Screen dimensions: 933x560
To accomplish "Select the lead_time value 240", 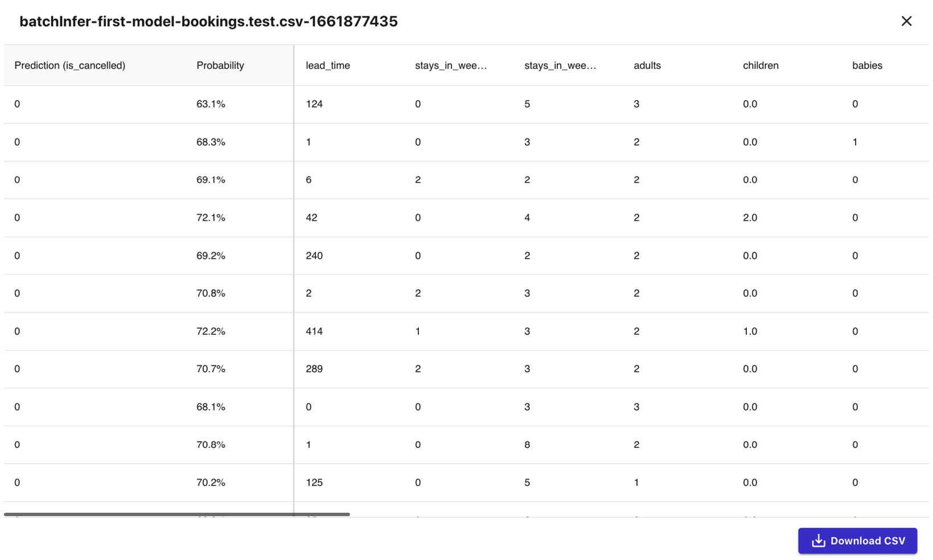I will point(314,256).
